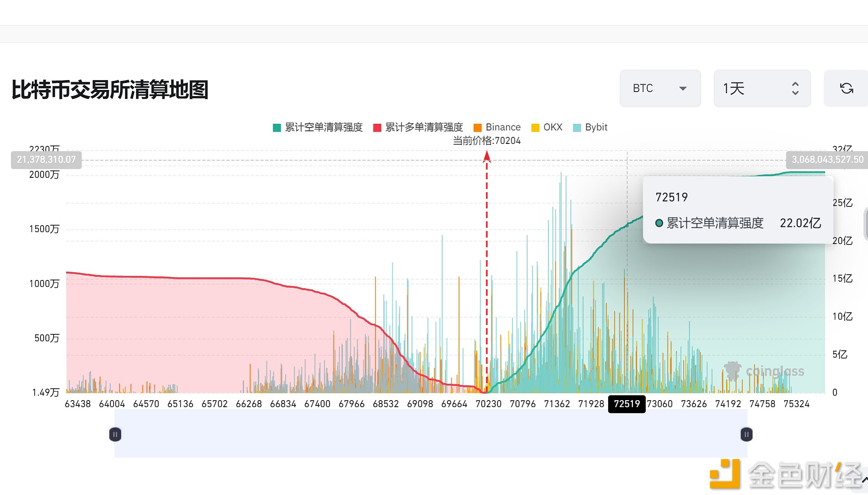This screenshot has height=495, width=868.
Task: Click left axis label 1500万
Action: coord(44,229)
